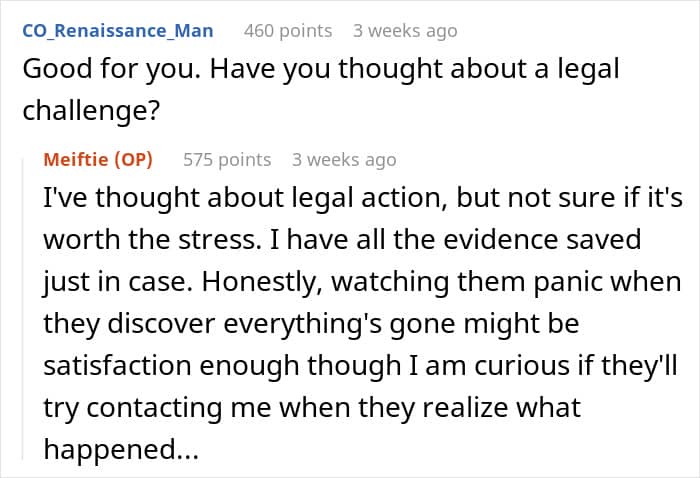
Task: Open the timestamp on Meiftie's reply
Action: (344, 160)
